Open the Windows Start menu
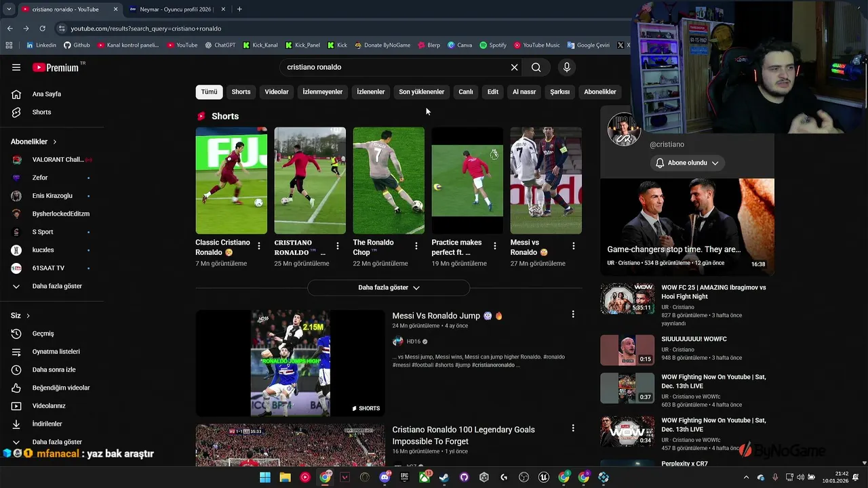Image resolution: width=868 pixels, height=488 pixels. click(x=265, y=477)
